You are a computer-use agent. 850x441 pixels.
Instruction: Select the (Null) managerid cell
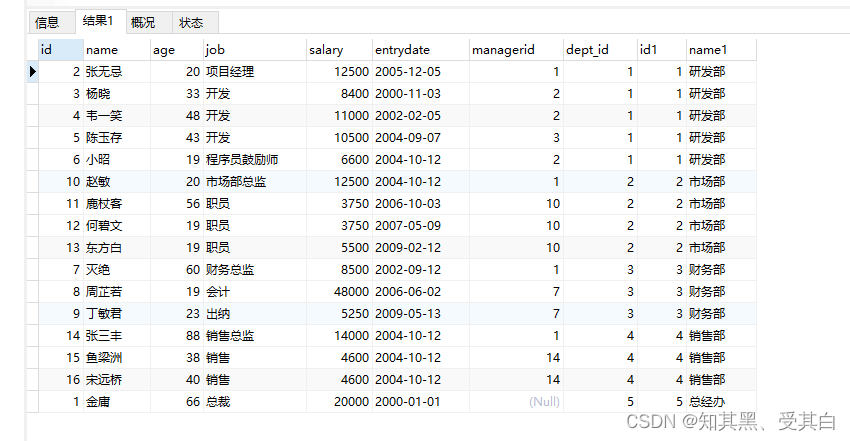pos(516,402)
